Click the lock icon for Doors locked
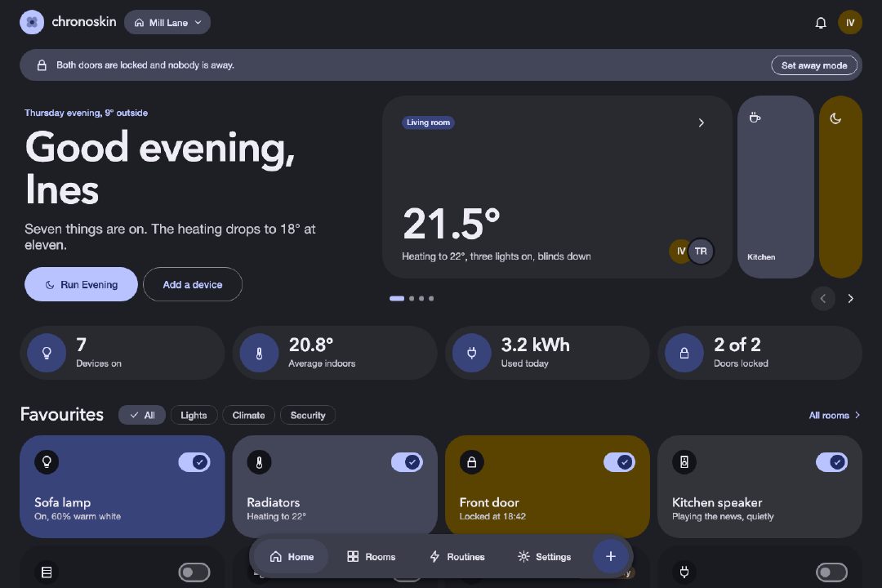The height and width of the screenshot is (588, 882). (x=684, y=353)
